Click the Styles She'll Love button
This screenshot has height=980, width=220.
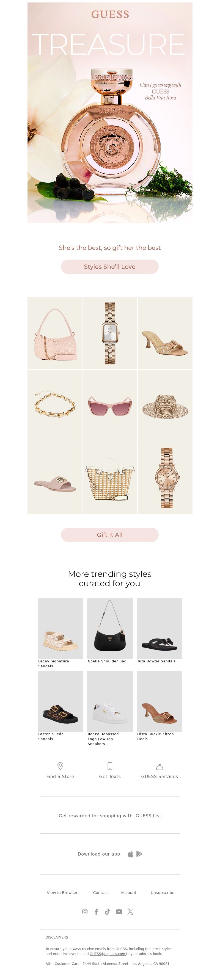coord(110,267)
